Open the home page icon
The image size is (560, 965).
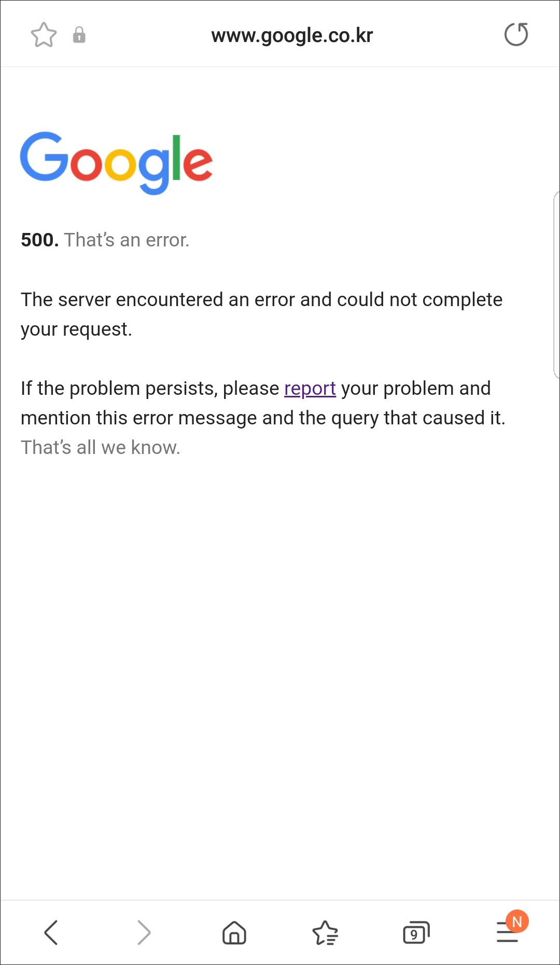coord(234,932)
